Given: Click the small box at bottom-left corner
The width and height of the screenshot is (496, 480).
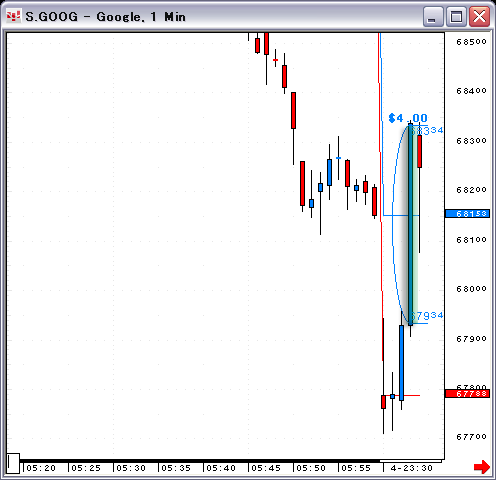Looking at the screenshot, I should click(x=13, y=463).
